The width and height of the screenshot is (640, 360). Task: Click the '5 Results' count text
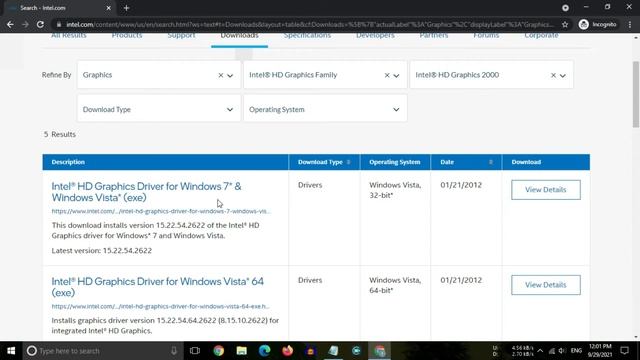click(60, 134)
